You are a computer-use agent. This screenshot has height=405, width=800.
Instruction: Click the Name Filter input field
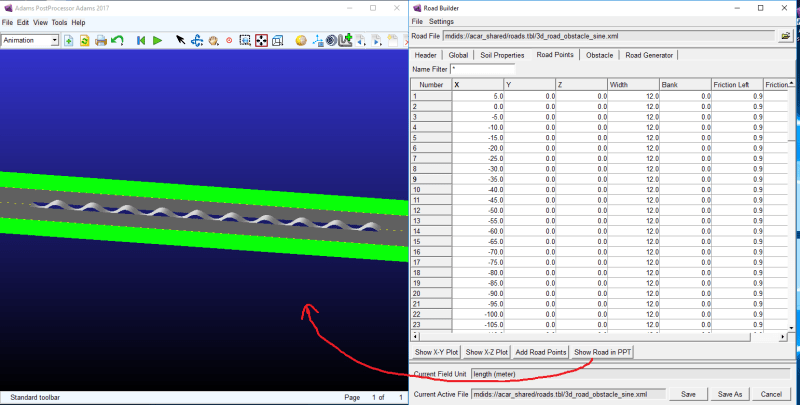tap(483, 69)
